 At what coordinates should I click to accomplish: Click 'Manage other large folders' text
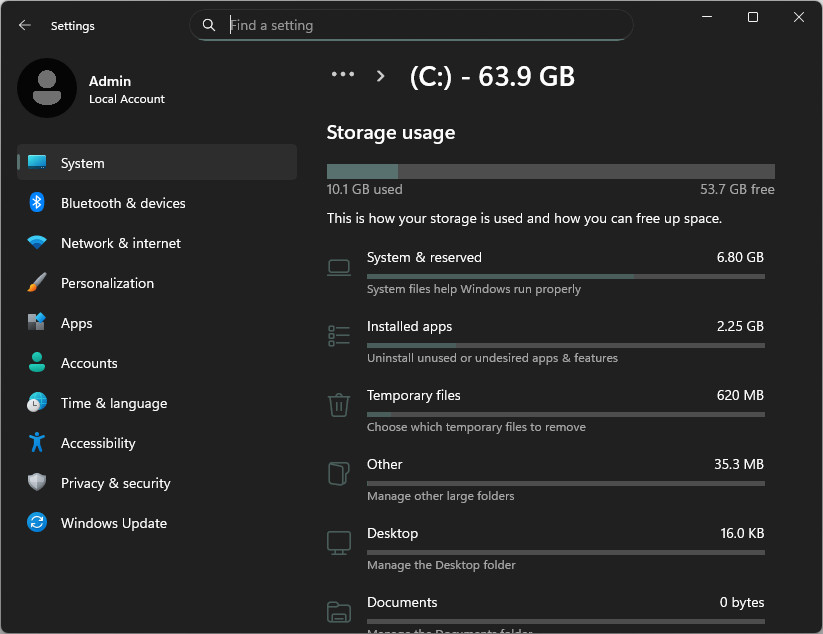coord(440,496)
